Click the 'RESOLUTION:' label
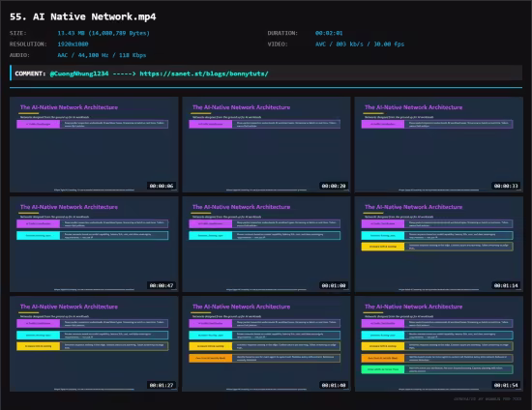 (28, 44)
